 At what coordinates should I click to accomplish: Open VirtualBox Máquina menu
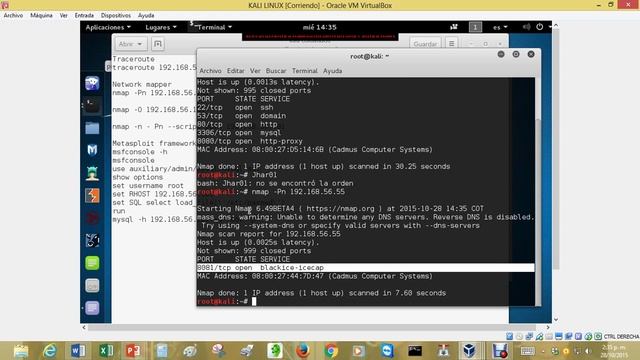[x=41, y=15]
